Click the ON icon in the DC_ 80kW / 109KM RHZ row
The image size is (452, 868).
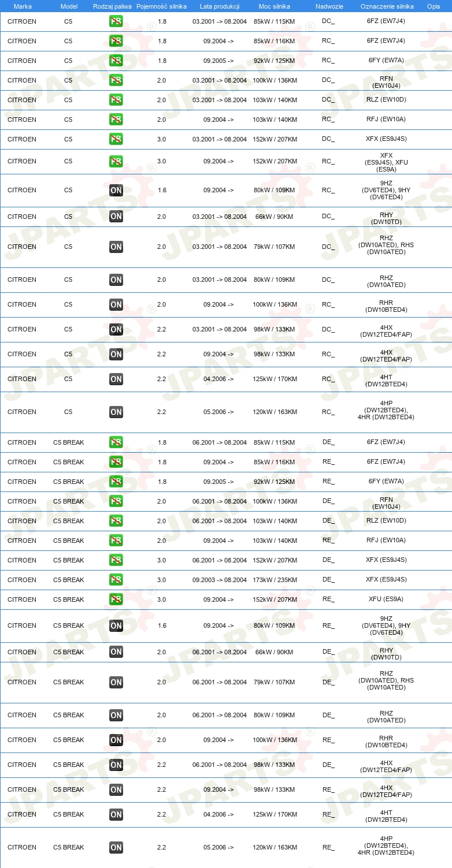click(116, 280)
